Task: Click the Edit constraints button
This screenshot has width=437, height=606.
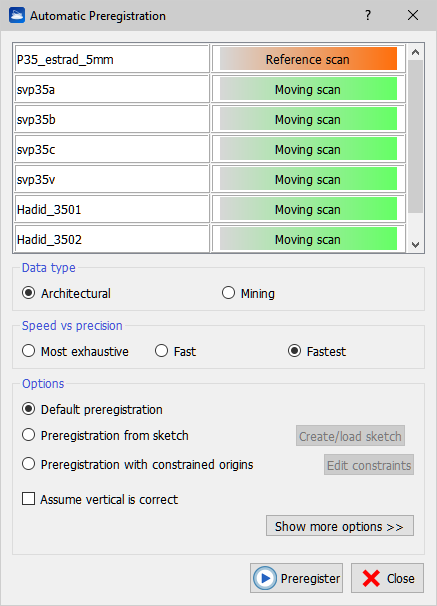Action: [x=369, y=465]
